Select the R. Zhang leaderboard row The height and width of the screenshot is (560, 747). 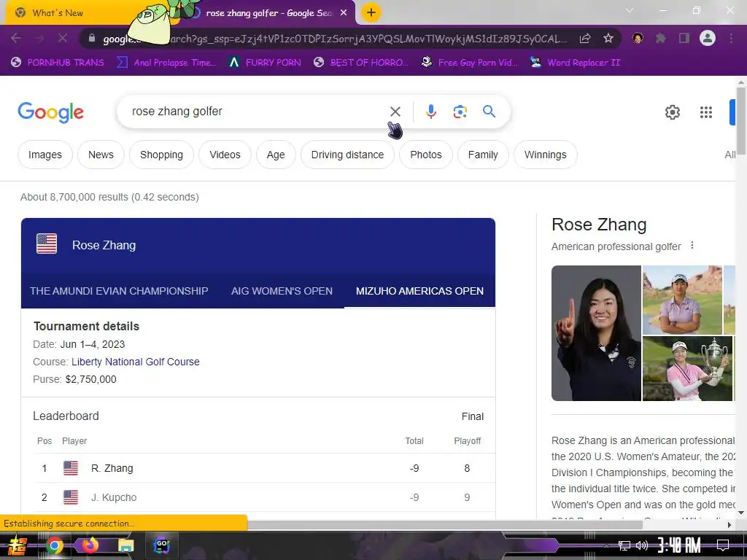(x=264, y=468)
